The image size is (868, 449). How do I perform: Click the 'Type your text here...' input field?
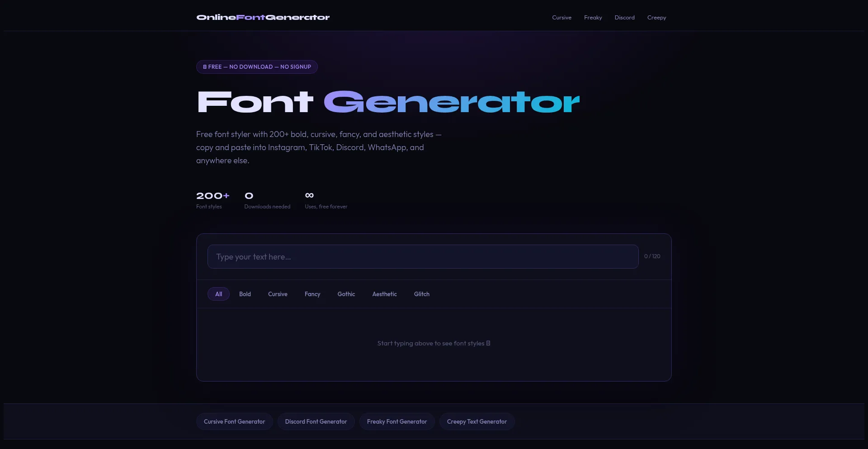pyautogui.click(x=423, y=256)
